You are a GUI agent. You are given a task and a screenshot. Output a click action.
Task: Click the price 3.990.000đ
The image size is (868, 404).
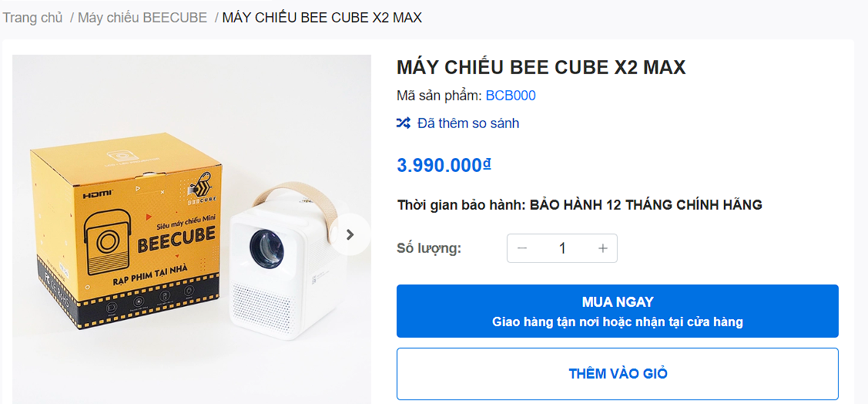(x=444, y=165)
